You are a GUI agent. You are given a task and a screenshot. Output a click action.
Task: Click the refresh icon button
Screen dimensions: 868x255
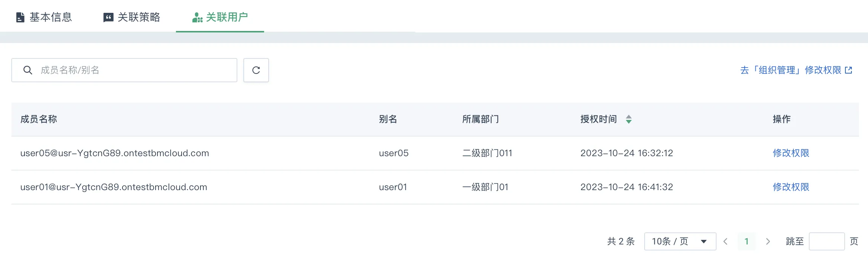256,70
